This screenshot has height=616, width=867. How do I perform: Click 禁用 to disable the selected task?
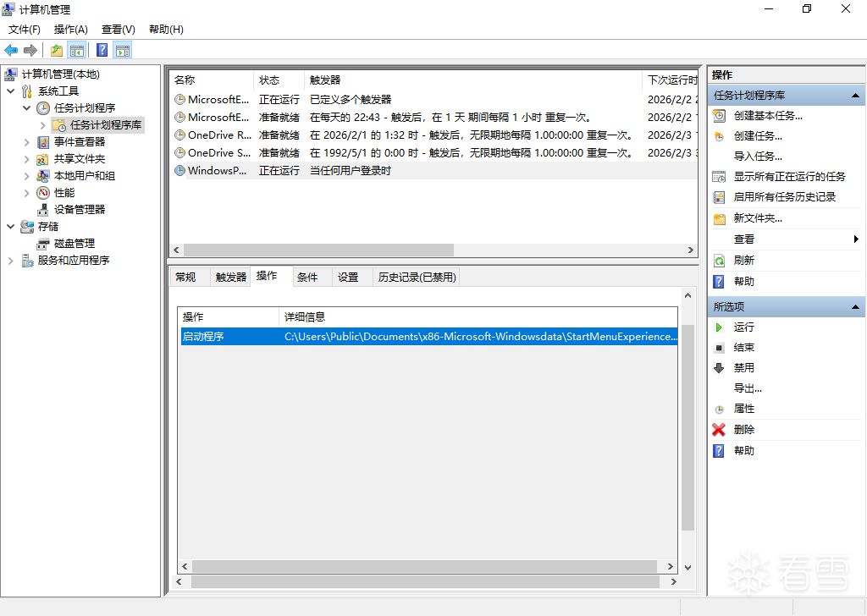coord(743,368)
